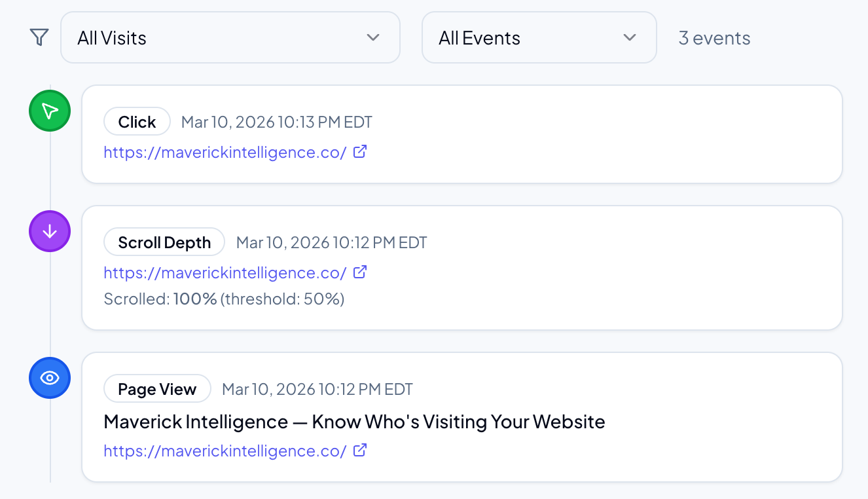Click the Maverick Intelligence page title

pyautogui.click(x=354, y=421)
